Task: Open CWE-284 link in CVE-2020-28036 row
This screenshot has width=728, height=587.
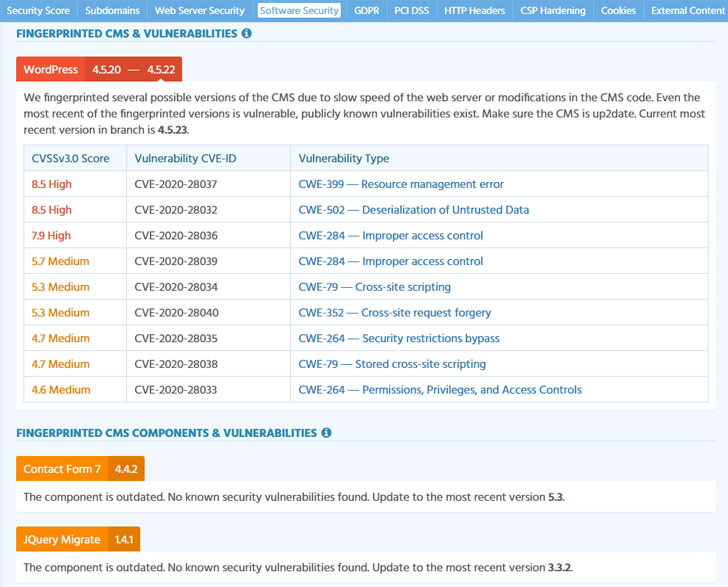Action: [391, 235]
